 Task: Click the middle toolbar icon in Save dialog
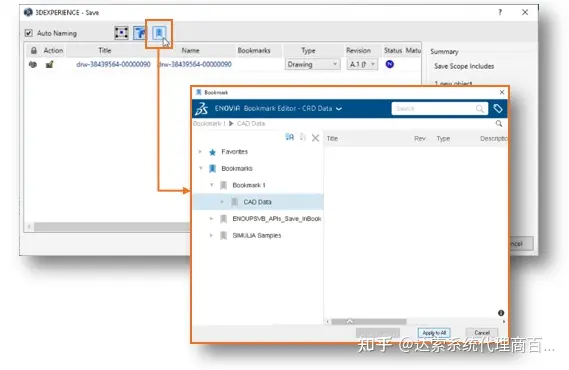pyautogui.click(x=139, y=33)
